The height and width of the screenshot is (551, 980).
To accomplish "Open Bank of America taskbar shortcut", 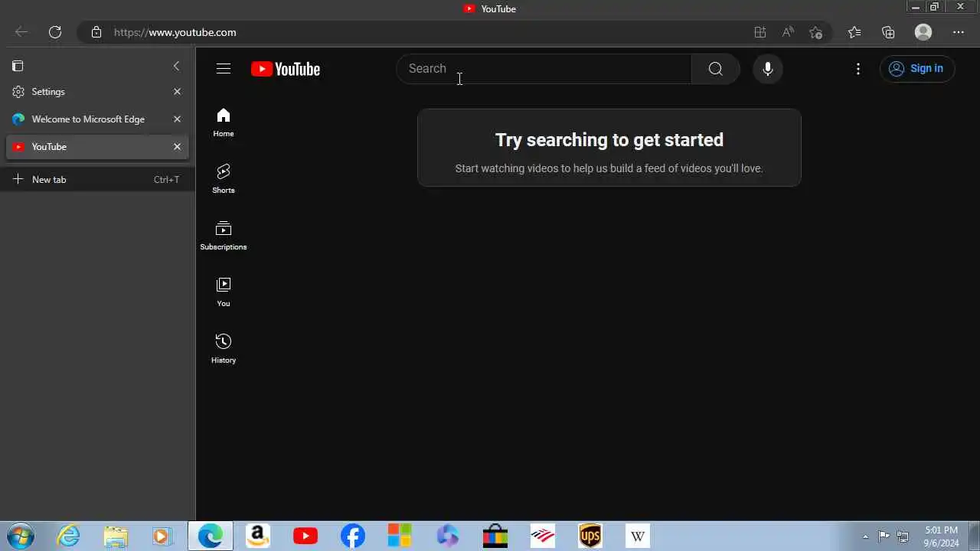I will [543, 536].
